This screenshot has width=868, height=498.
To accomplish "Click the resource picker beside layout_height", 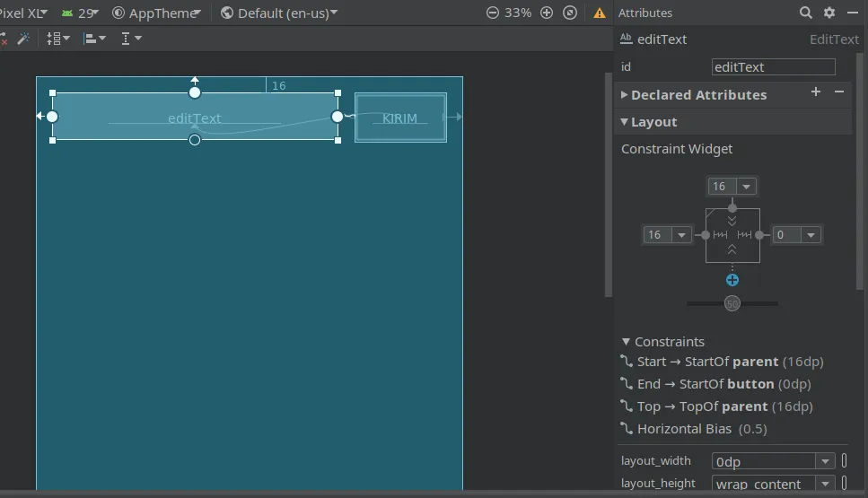I will pyautogui.click(x=844, y=483).
